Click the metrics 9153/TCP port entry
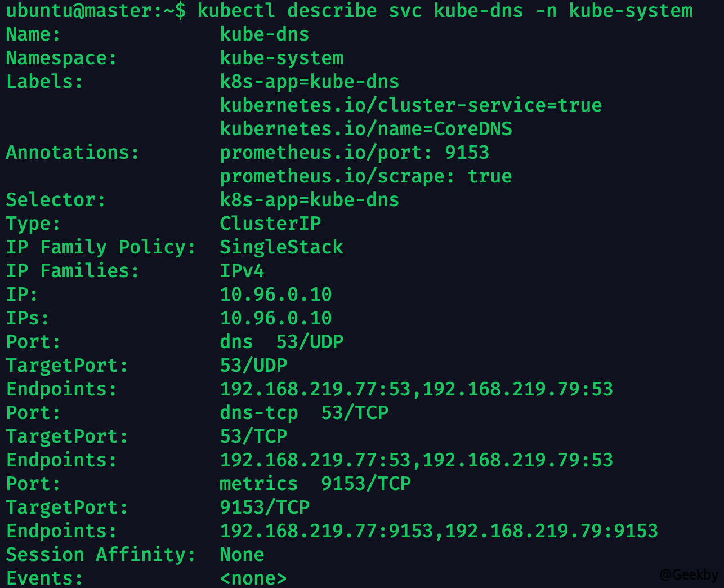This screenshot has height=588, width=724. tap(315, 484)
